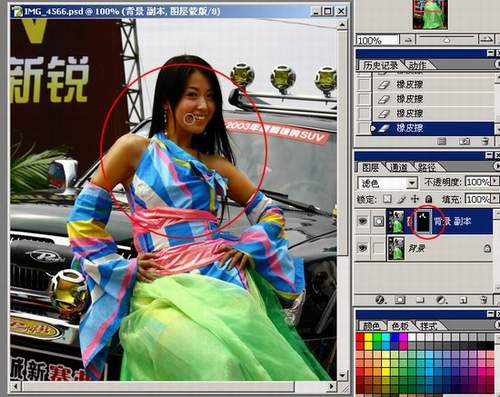This screenshot has width=500, height=397.
Task: Select the 背景 layer name
Action: coord(416,248)
